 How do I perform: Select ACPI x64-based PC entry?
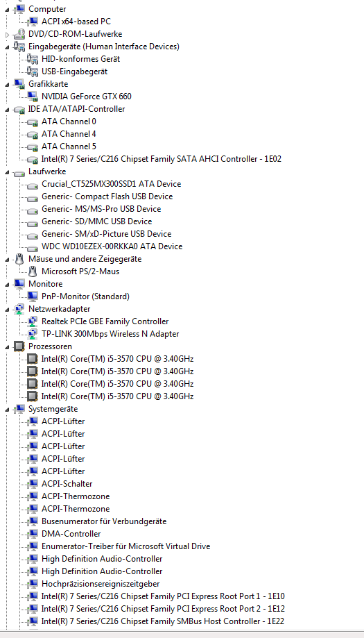click(76, 22)
